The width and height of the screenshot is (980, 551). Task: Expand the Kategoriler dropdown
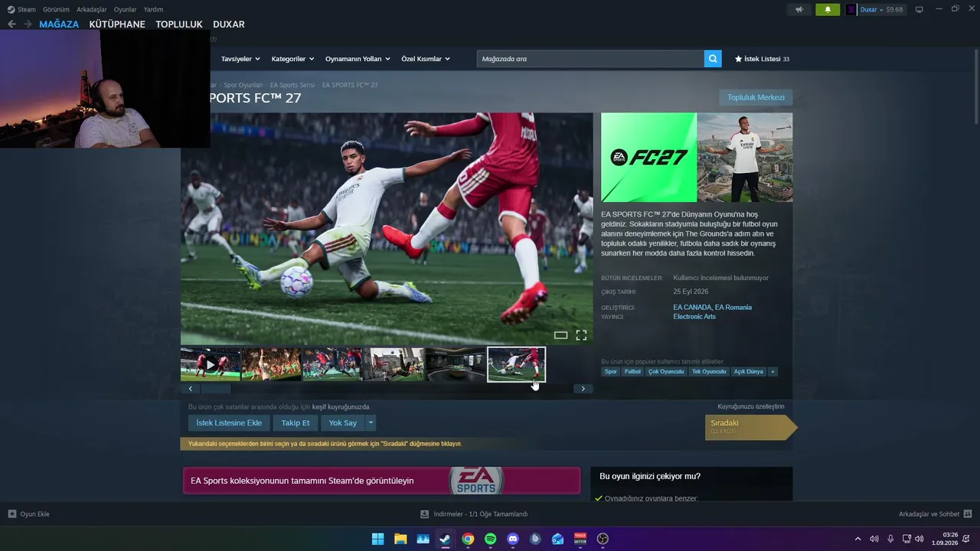coord(292,59)
